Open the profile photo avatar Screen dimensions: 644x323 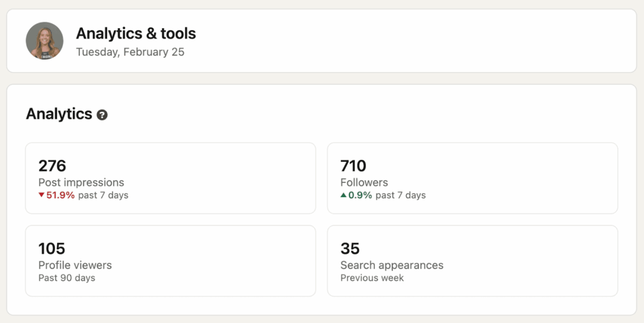tap(45, 41)
